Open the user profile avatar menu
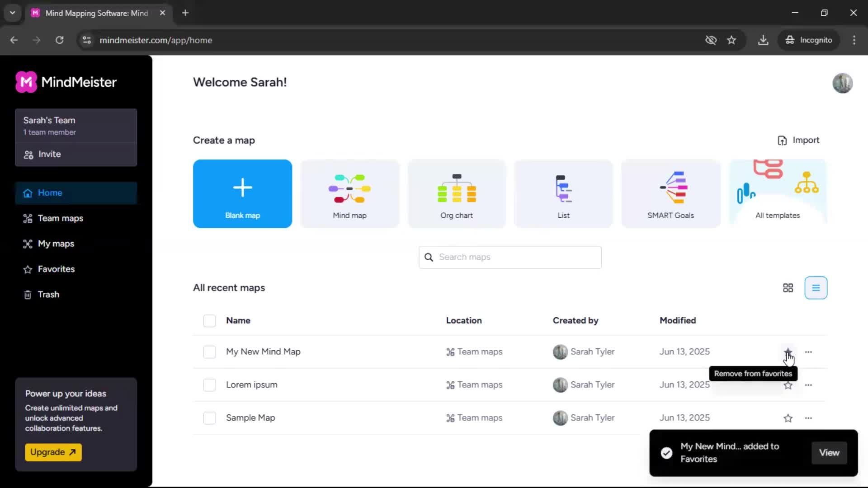868x488 pixels. 843,83
